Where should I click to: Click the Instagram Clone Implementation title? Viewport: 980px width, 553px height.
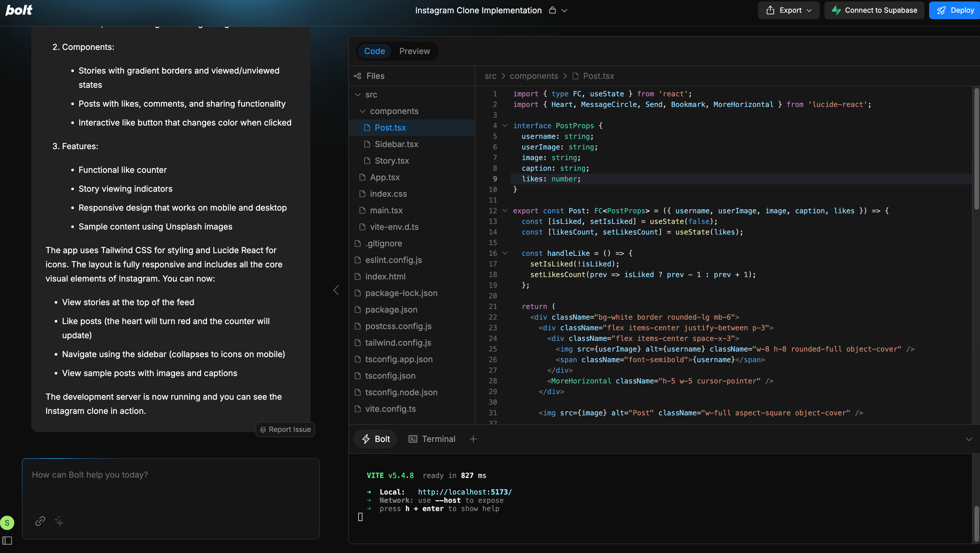coord(478,10)
